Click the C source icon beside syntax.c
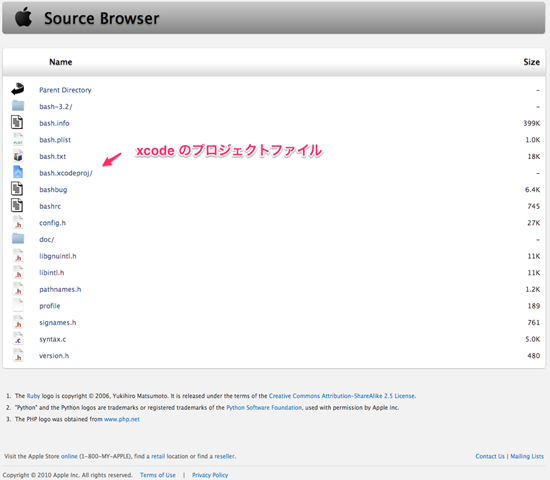This screenshot has width=550, height=480. (18, 339)
